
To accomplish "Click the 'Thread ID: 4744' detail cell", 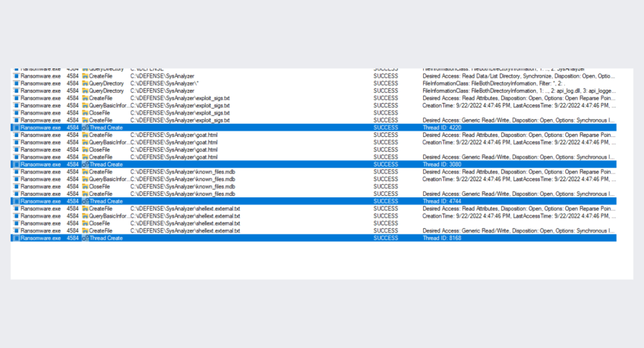I will (442, 202).
